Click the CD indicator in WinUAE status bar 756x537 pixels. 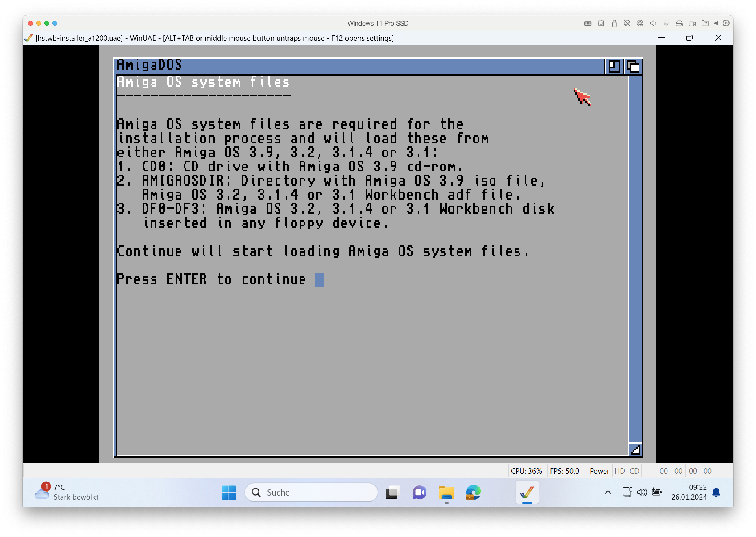pos(634,471)
